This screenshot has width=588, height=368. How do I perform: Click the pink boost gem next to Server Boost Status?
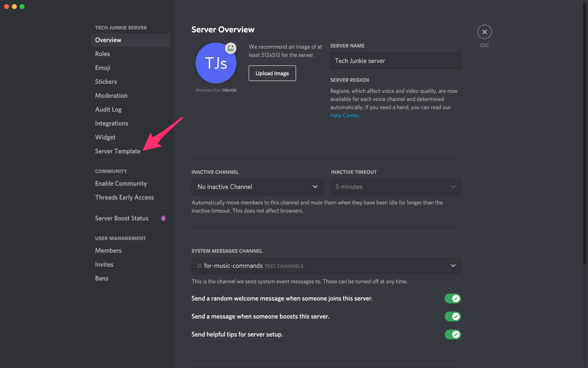(x=163, y=218)
